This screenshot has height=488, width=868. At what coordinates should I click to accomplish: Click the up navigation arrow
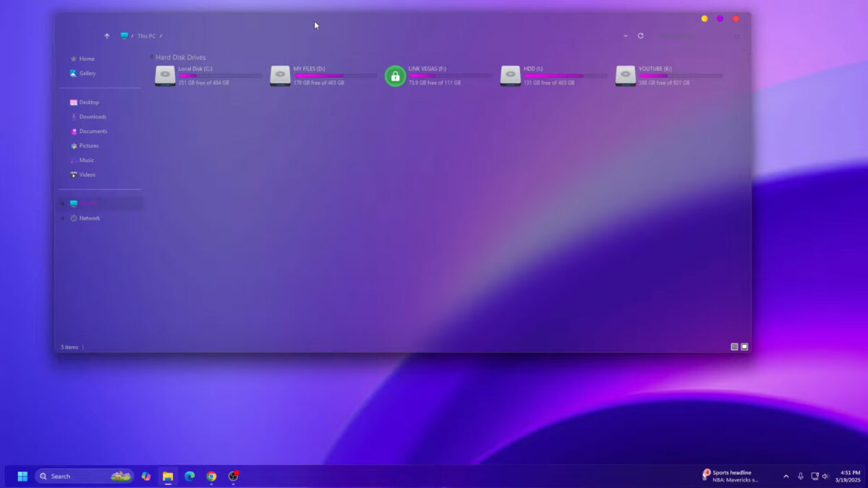coord(107,36)
